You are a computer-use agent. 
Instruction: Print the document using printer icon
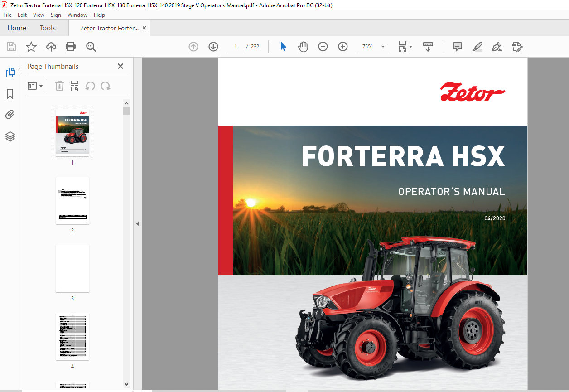pos(71,47)
